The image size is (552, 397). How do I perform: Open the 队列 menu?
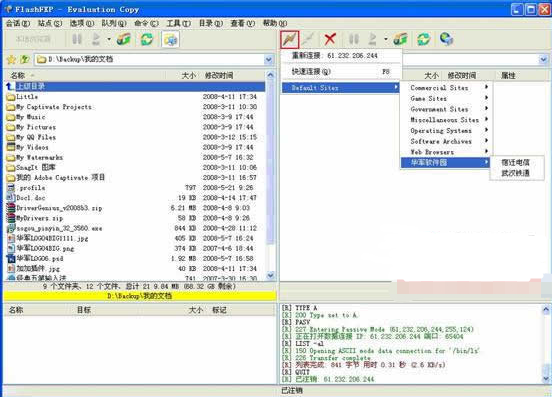tap(114, 23)
